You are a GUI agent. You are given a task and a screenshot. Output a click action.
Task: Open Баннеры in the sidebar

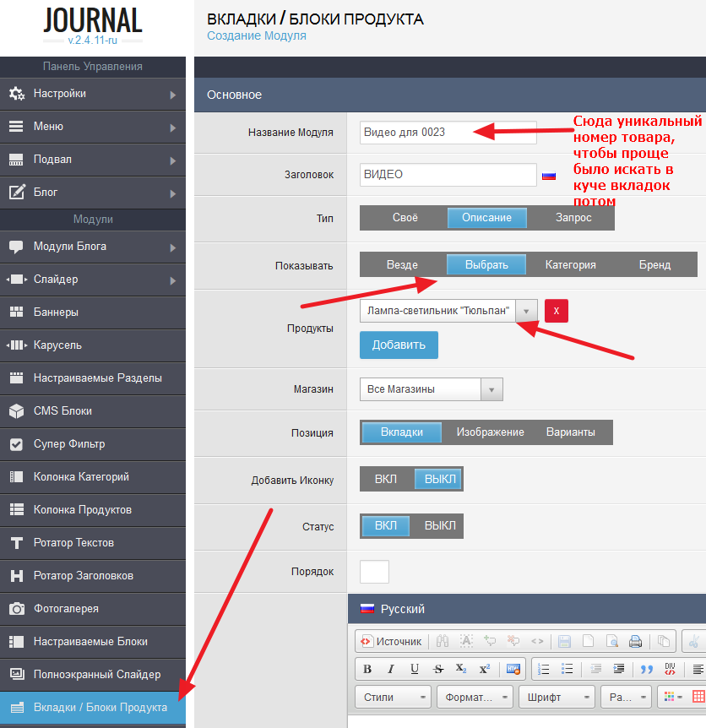coord(93,312)
